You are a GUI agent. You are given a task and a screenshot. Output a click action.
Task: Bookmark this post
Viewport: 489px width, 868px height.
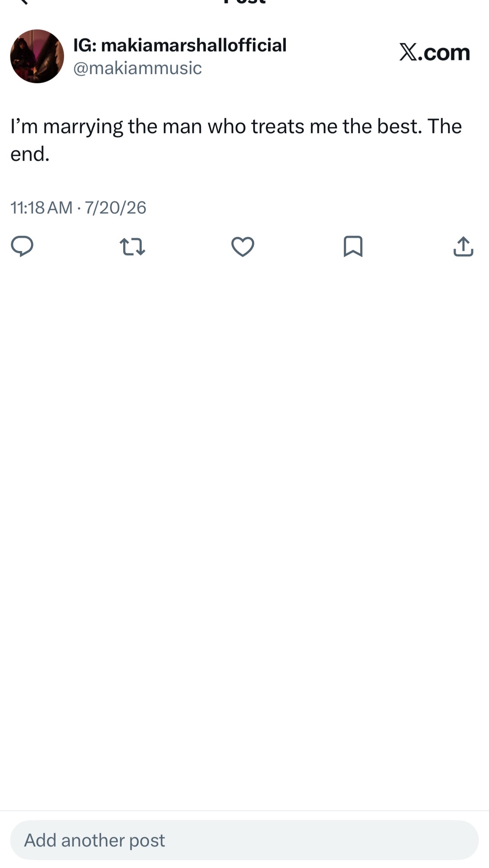point(353,247)
